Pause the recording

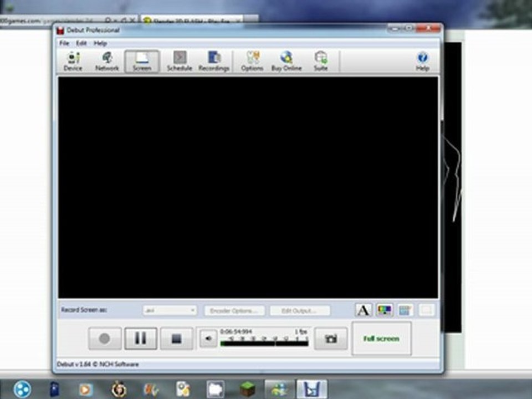click(140, 338)
